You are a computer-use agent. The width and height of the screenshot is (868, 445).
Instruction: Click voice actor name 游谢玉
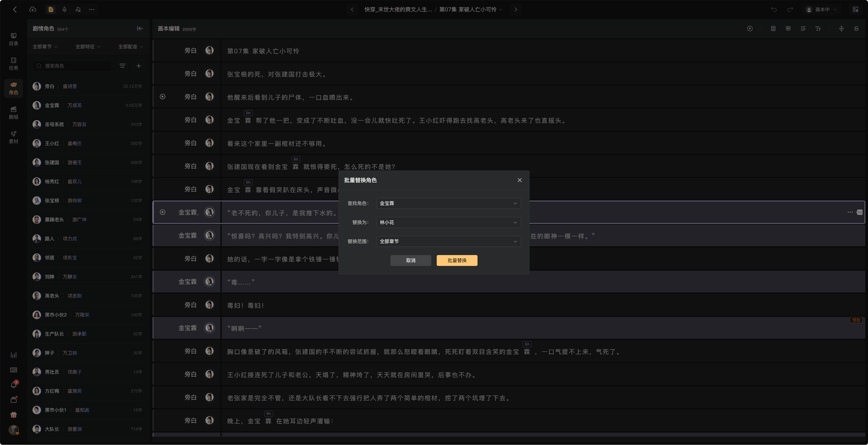coord(74,162)
